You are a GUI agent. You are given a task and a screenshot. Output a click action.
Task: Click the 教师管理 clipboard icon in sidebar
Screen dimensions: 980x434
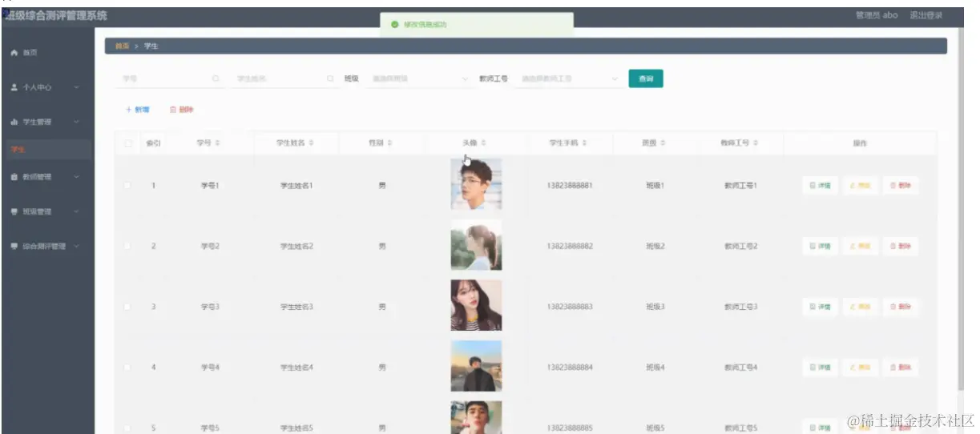14,177
